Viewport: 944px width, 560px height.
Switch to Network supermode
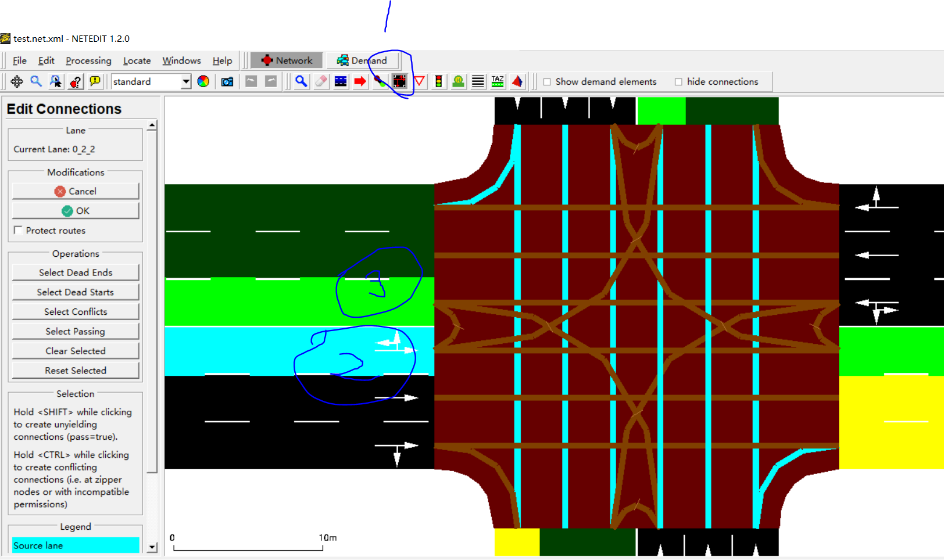[287, 60]
